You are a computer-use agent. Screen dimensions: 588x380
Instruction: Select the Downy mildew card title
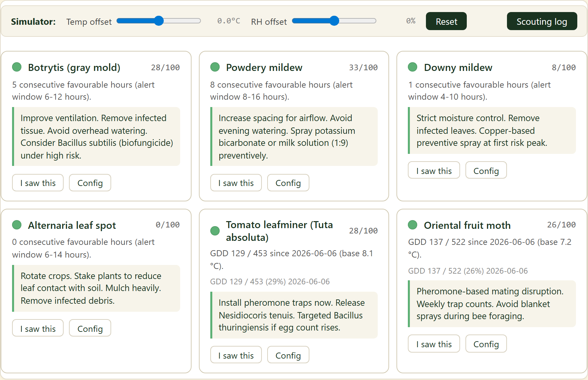pos(458,67)
